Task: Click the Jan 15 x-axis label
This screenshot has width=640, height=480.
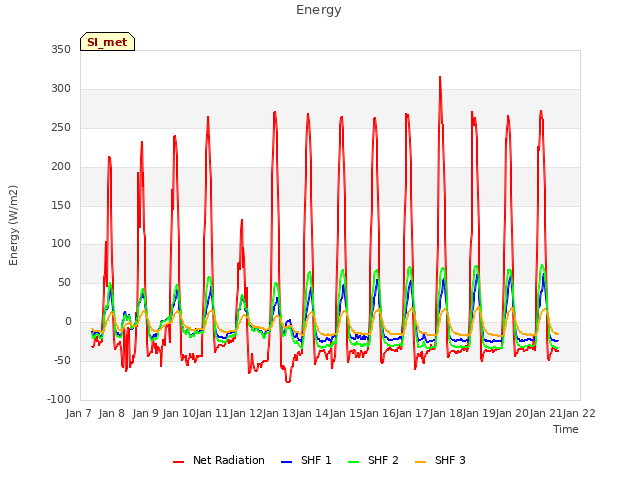Action: [x=346, y=413]
